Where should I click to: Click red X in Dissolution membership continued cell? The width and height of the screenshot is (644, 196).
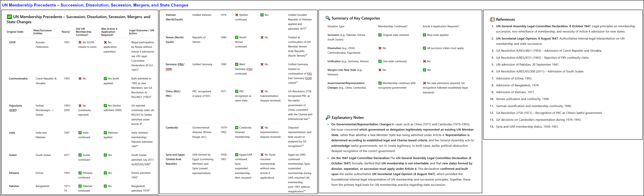coord(380,48)
